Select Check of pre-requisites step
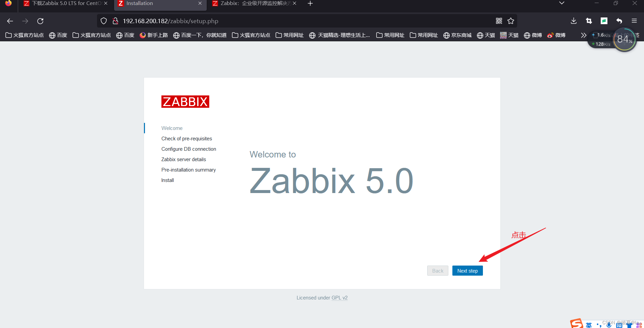The image size is (644, 328). [x=187, y=139]
